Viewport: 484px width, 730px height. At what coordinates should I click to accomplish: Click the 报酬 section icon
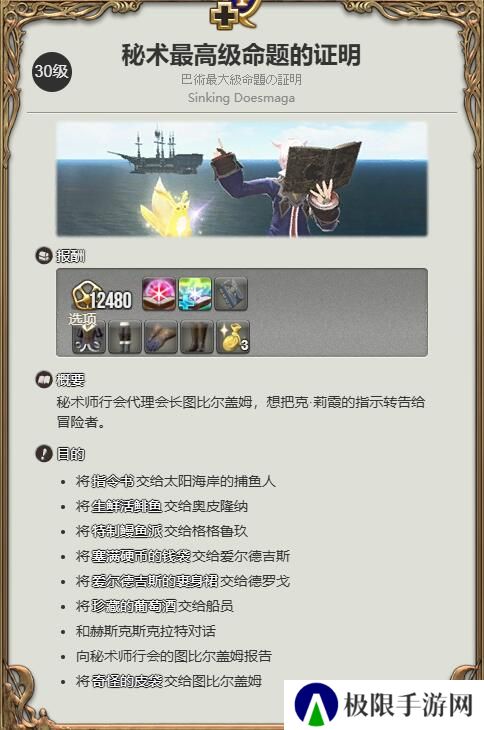[x=44, y=256]
